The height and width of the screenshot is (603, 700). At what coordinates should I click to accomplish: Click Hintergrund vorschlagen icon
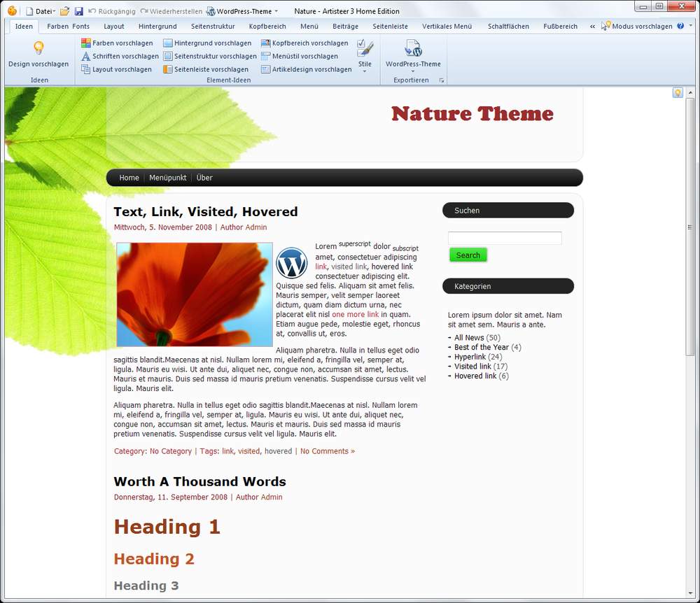pos(168,43)
